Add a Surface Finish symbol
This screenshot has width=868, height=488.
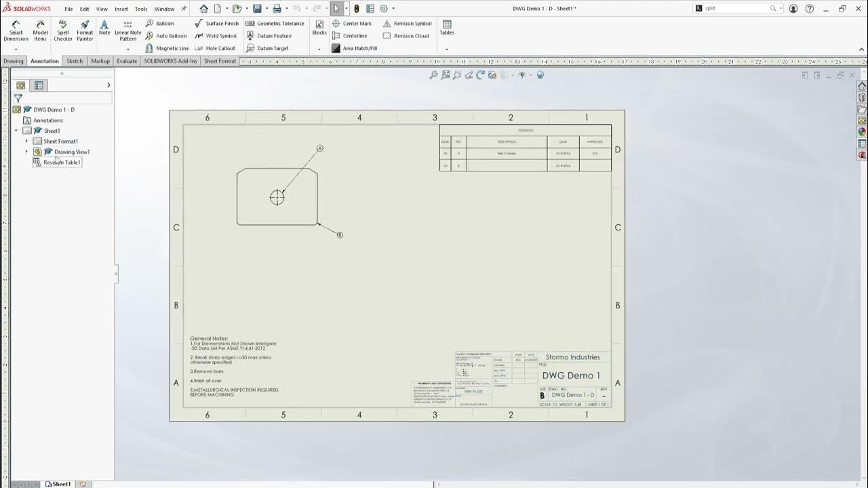click(x=217, y=23)
